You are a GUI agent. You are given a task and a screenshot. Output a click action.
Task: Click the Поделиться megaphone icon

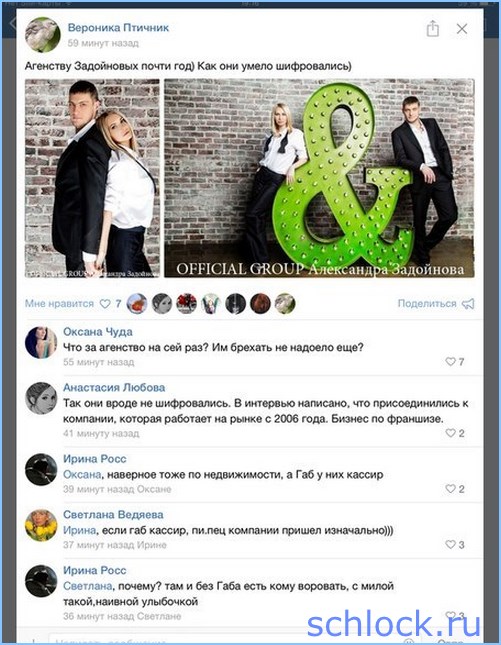click(468, 304)
